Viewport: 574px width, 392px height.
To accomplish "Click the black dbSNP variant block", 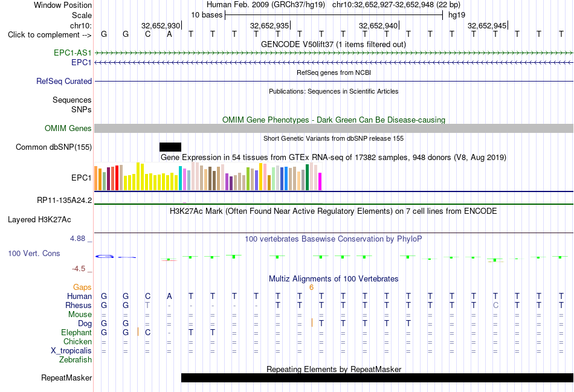I will [x=170, y=147].
